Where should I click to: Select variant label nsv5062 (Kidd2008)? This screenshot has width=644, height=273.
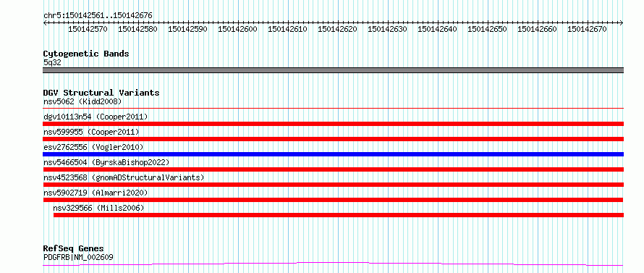(82, 101)
